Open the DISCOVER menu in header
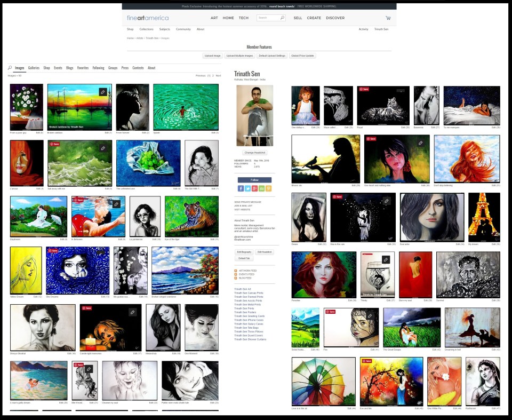512x420 pixels. tap(335, 18)
